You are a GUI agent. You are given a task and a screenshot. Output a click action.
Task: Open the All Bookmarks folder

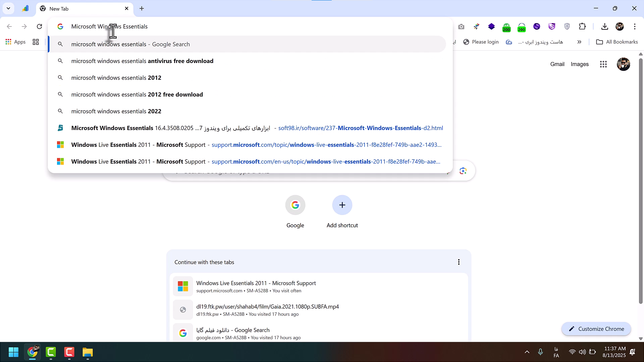click(617, 42)
